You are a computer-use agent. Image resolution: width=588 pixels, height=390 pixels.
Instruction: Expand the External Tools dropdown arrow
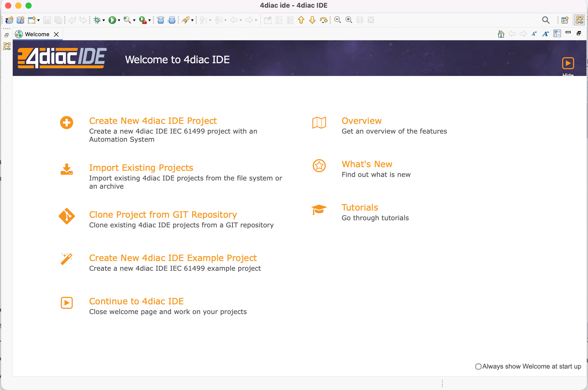point(150,20)
